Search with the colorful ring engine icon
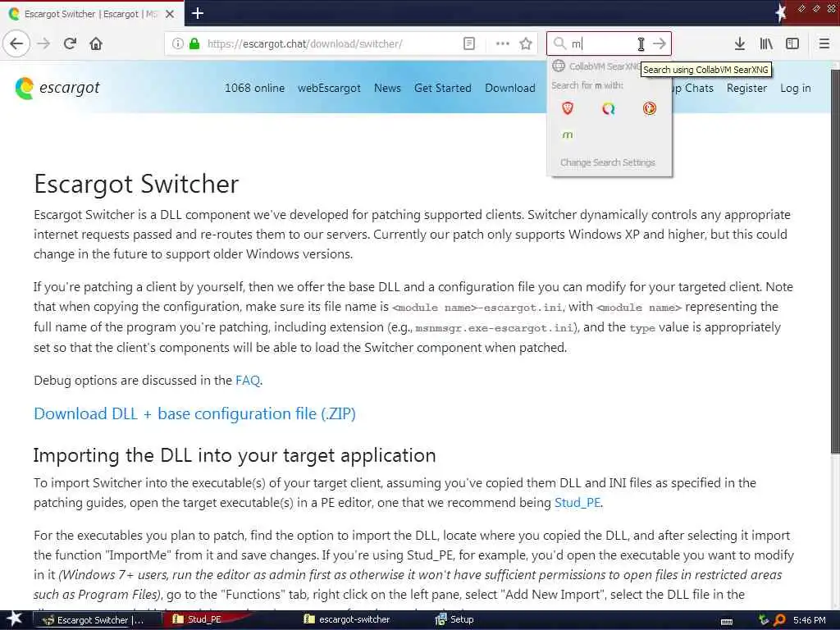Screen dimensions: 840x630 608,109
